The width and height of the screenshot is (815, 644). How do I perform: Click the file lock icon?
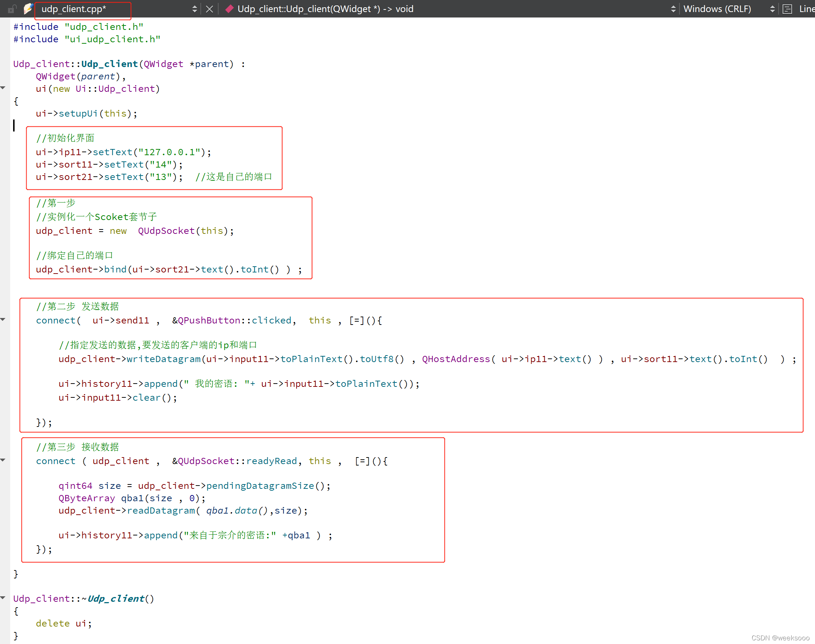pyautogui.click(x=12, y=9)
